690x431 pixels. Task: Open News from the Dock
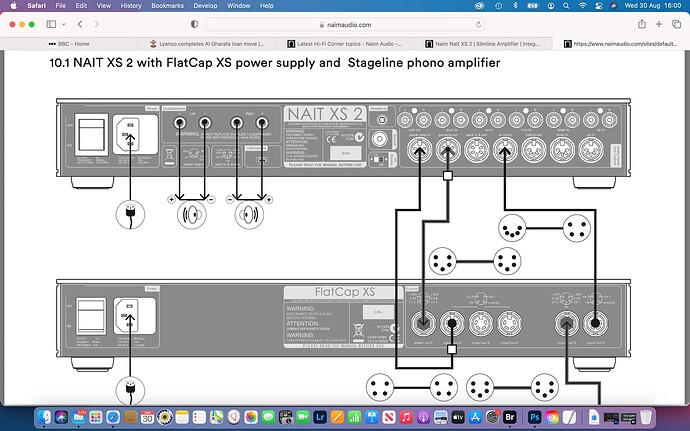tap(389, 416)
